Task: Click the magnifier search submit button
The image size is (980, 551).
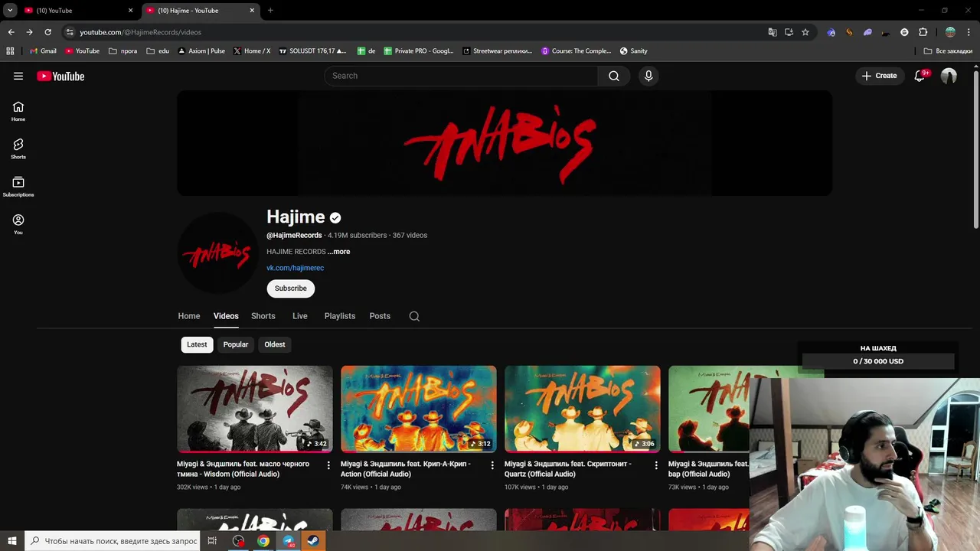Action: pos(614,76)
